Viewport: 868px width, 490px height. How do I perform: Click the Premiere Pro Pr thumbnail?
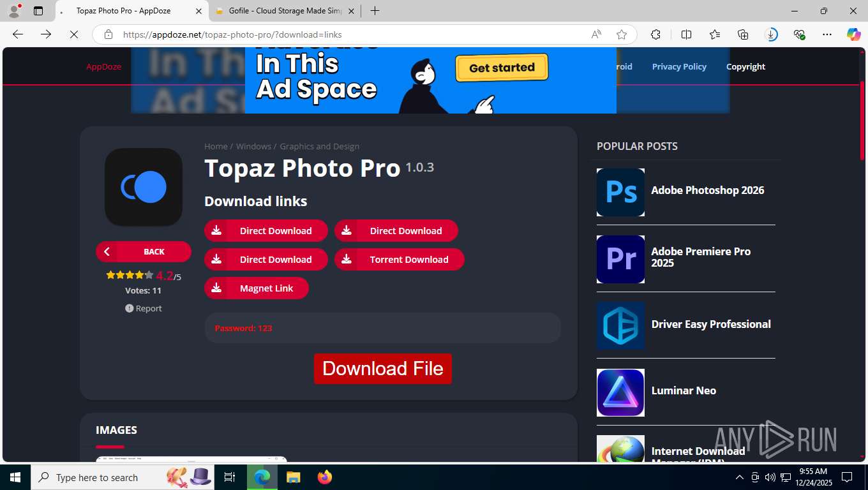(x=620, y=259)
